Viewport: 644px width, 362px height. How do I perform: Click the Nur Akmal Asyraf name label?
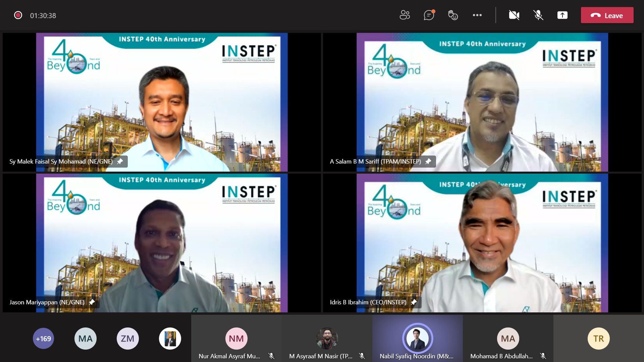(x=229, y=356)
